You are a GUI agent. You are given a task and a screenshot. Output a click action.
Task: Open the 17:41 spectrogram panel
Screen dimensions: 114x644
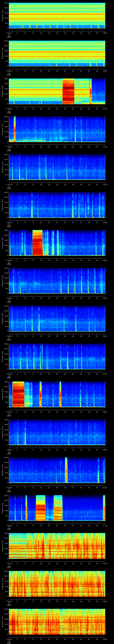tap(57, 167)
